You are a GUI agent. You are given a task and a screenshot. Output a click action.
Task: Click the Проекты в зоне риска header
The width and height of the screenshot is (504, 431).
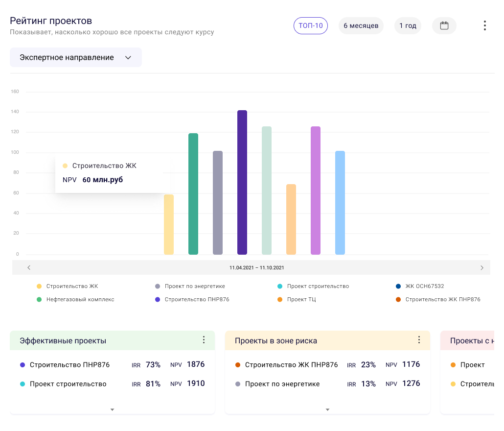[327, 340]
